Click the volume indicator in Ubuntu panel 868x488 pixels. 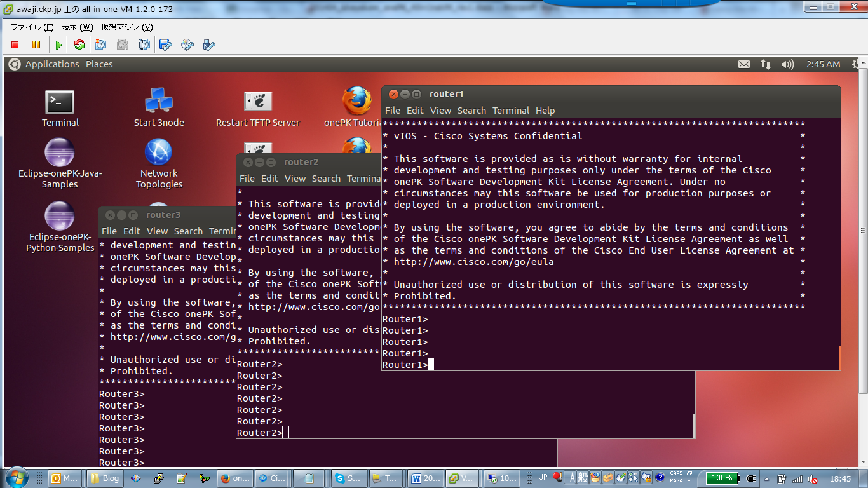(x=787, y=64)
